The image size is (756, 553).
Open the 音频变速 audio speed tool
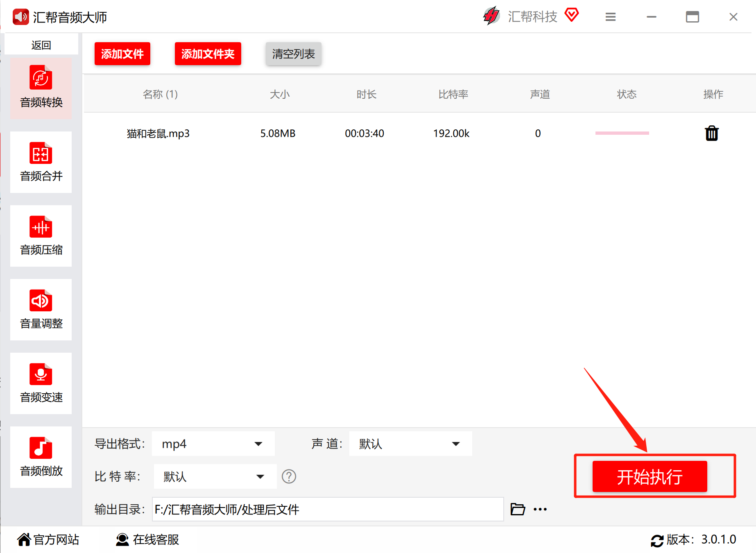[x=41, y=383]
